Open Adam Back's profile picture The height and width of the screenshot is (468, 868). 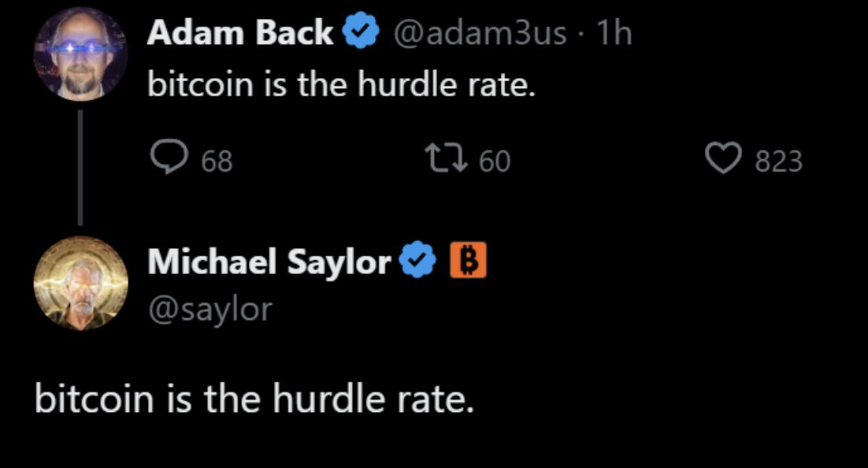point(81,54)
